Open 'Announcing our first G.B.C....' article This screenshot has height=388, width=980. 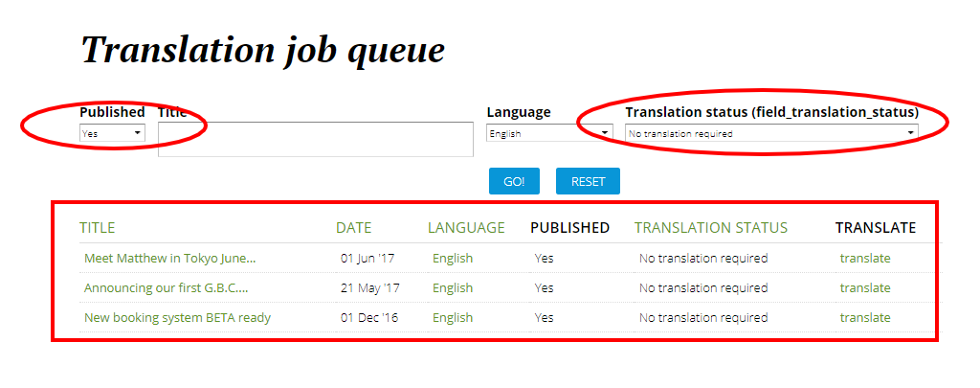coord(166,287)
